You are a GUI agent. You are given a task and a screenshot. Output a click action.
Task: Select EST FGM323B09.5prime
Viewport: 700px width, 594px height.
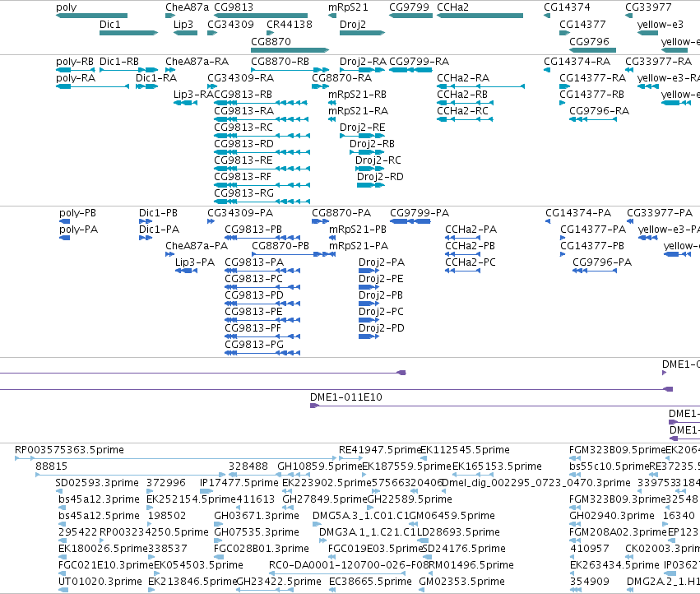[x=575, y=458]
